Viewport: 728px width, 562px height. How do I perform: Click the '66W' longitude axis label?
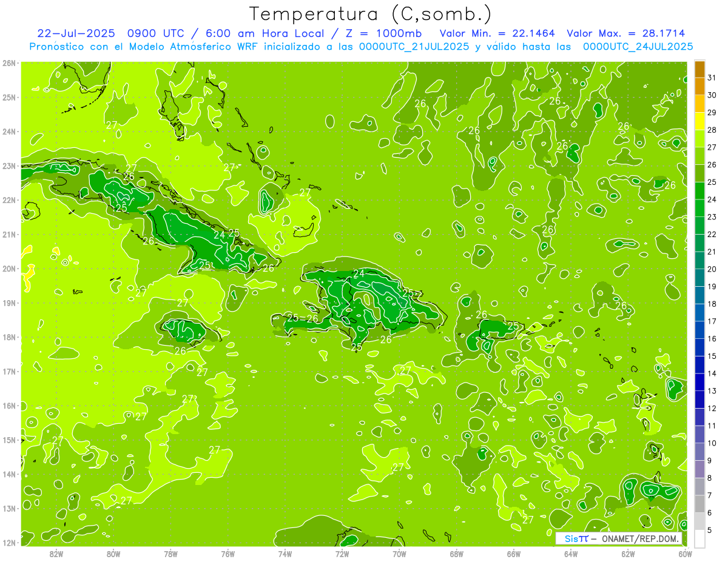tap(514, 554)
